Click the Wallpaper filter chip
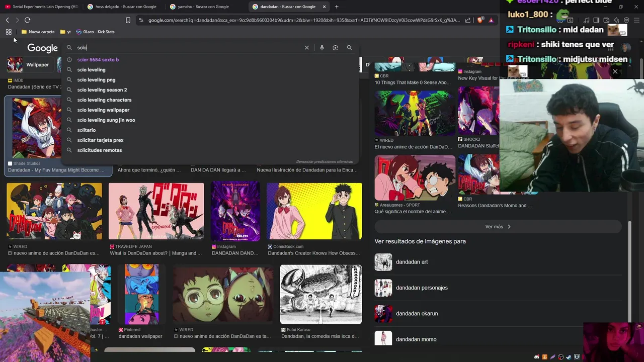The width and height of the screenshot is (644, 362). coord(31,65)
